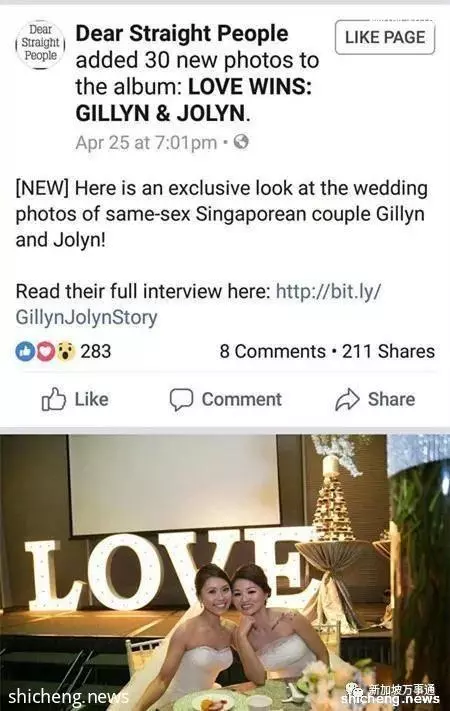450x711 pixels.
Task: Tap the Comment text label
Action: pos(242,399)
